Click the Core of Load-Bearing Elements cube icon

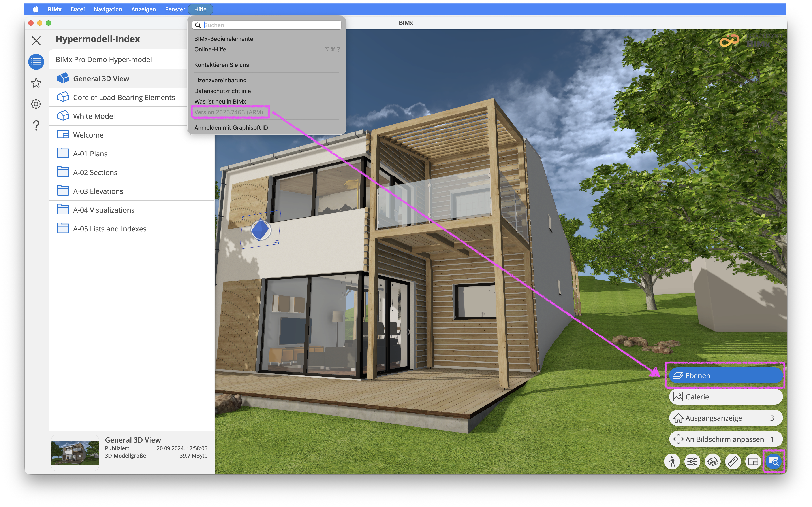pos(63,97)
